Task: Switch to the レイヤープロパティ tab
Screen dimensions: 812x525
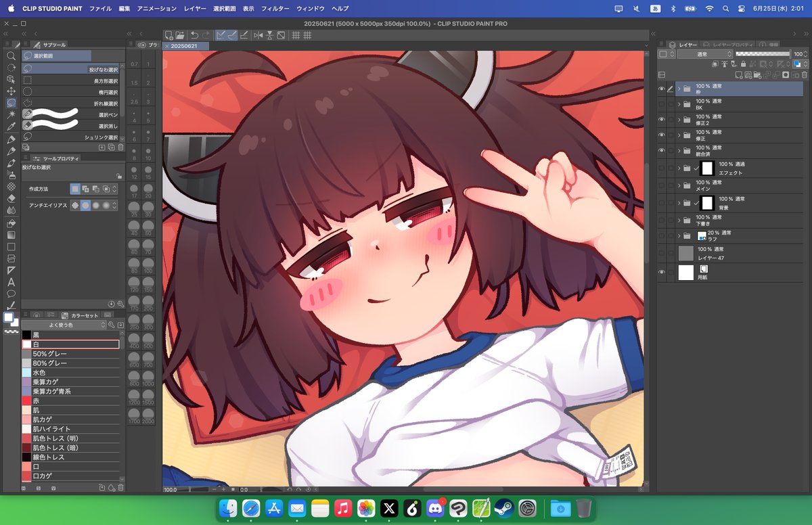Action: (730, 44)
